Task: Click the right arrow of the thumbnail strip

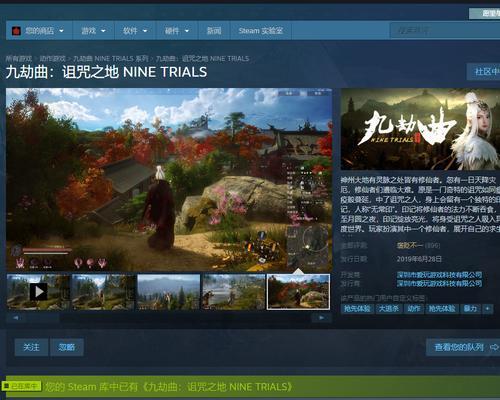Action: click(321, 318)
